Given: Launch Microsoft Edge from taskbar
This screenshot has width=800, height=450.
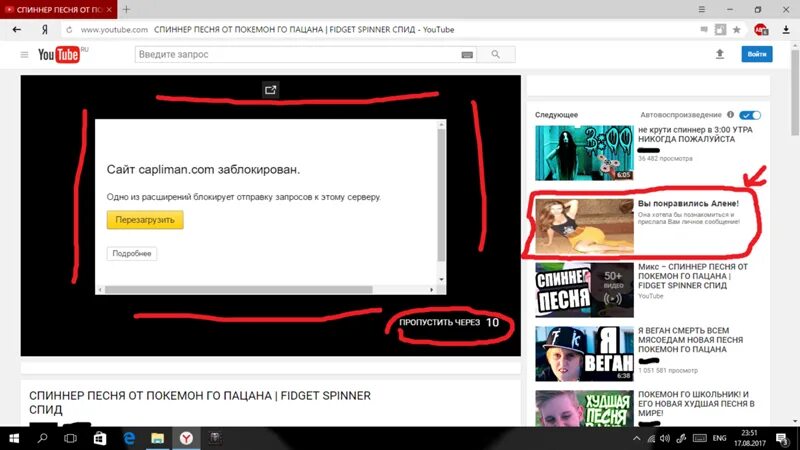Looking at the screenshot, I should coord(129,438).
